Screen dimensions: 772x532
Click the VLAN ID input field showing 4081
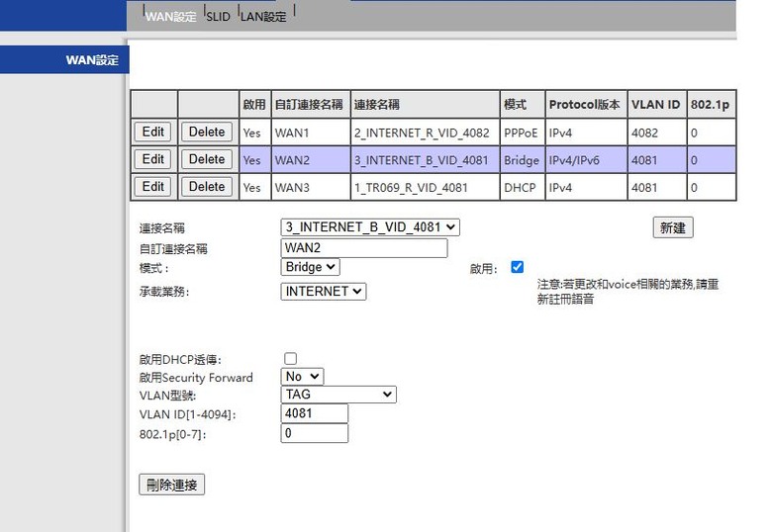coord(315,413)
